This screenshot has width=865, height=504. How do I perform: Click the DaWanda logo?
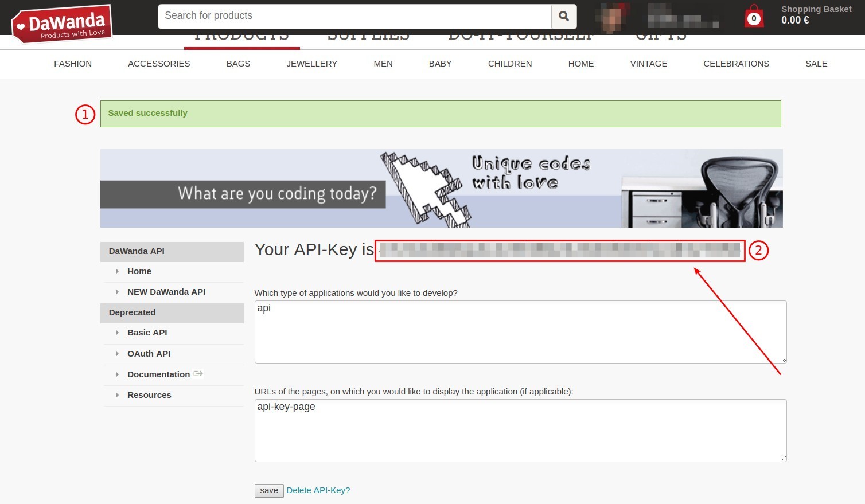[x=61, y=24]
